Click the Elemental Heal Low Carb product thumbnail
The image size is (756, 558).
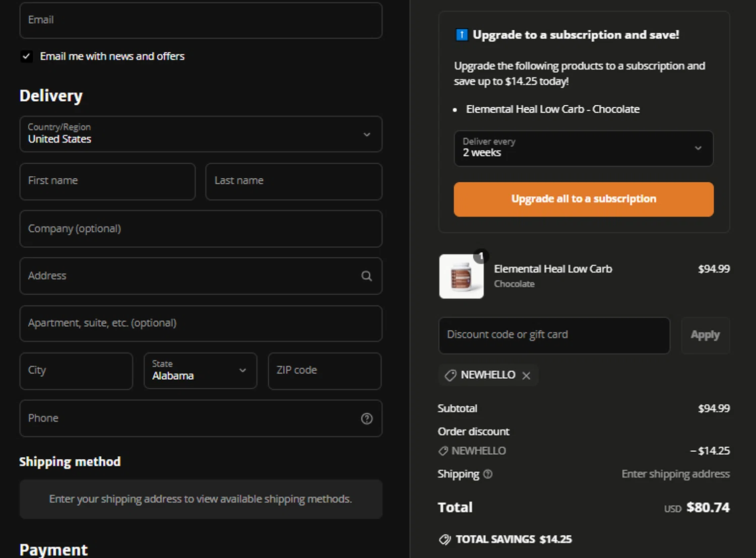(x=461, y=276)
